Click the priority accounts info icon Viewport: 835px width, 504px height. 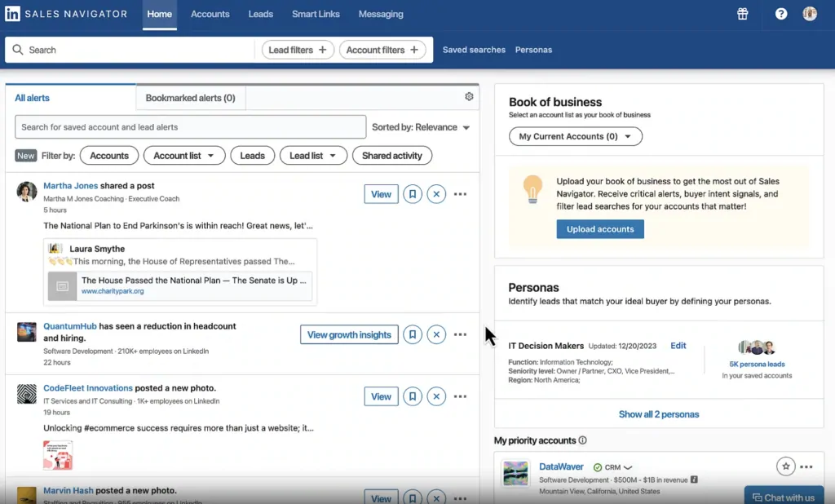582,440
